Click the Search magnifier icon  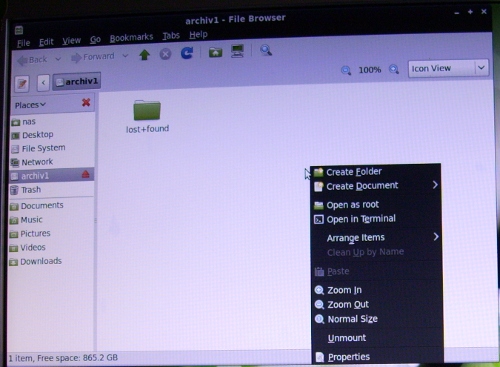[x=266, y=50]
